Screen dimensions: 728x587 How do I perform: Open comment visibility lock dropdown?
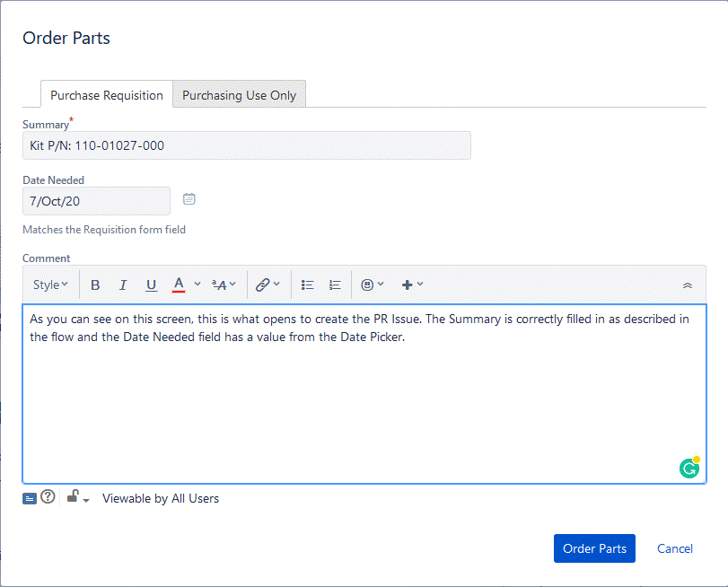[x=78, y=497]
